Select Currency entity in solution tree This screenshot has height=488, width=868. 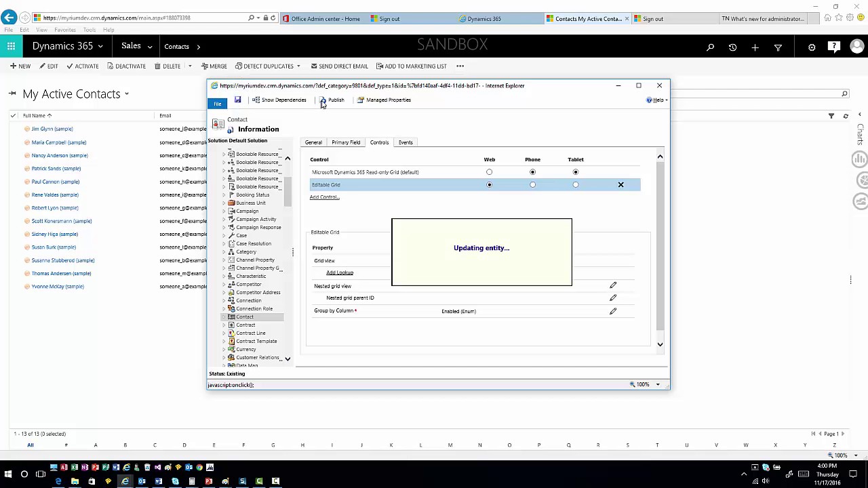click(x=246, y=350)
